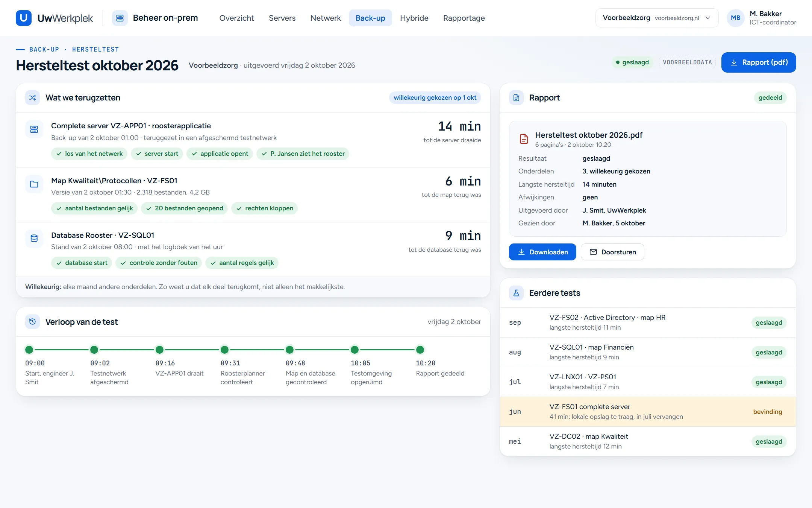Screen dimensions: 812x508
Task: Click the MB user avatar
Action: (x=736, y=18)
